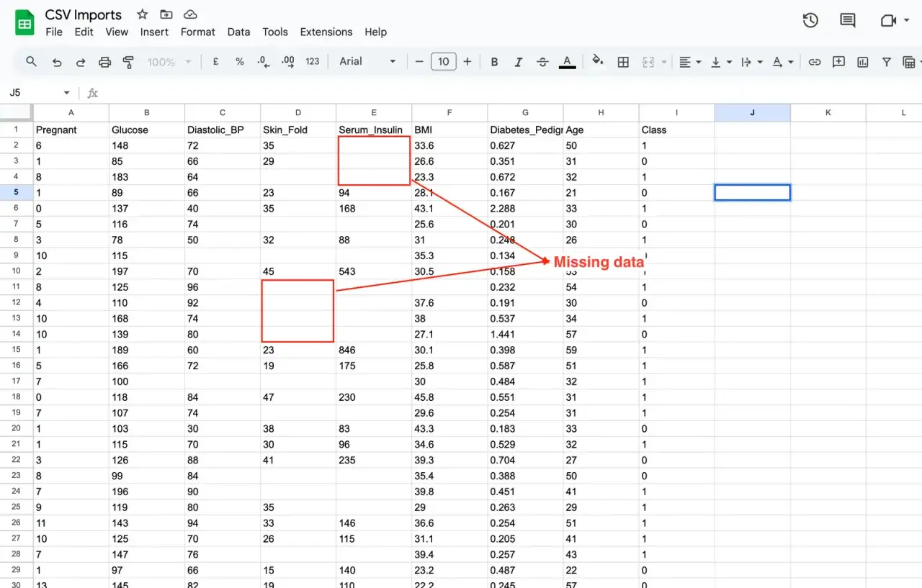Viewport: 922px width, 588px height.
Task: Increase decimal places
Action: (288, 62)
